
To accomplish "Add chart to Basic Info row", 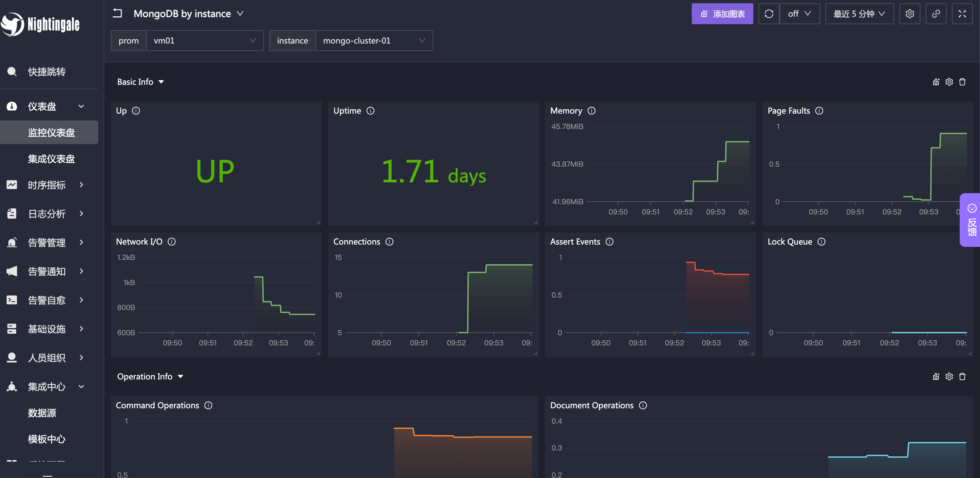I will (936, 82).
